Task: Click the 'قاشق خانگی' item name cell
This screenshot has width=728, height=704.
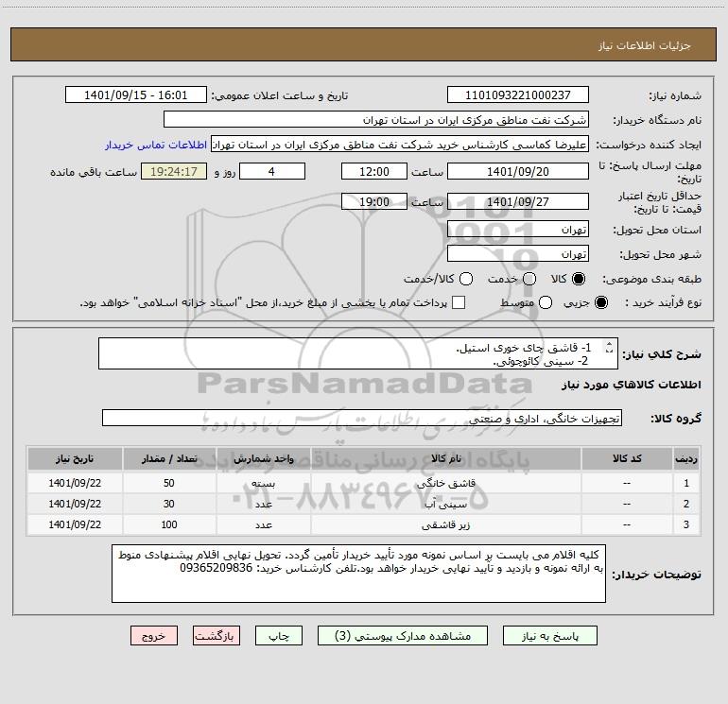Action: pyautogui.click(x=445, y=483)
